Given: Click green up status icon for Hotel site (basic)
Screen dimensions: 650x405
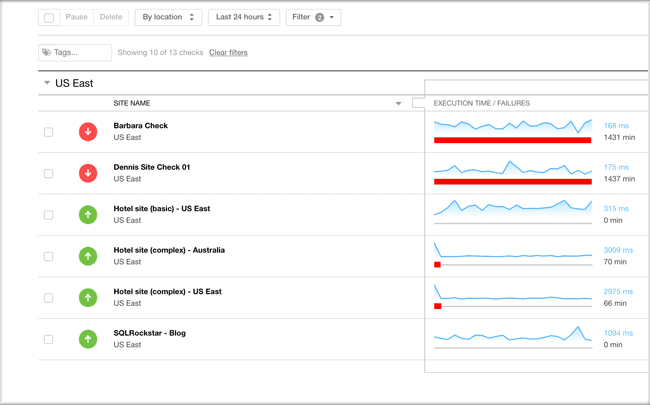Looking at the screenshot, I should (x=88, y=215).
